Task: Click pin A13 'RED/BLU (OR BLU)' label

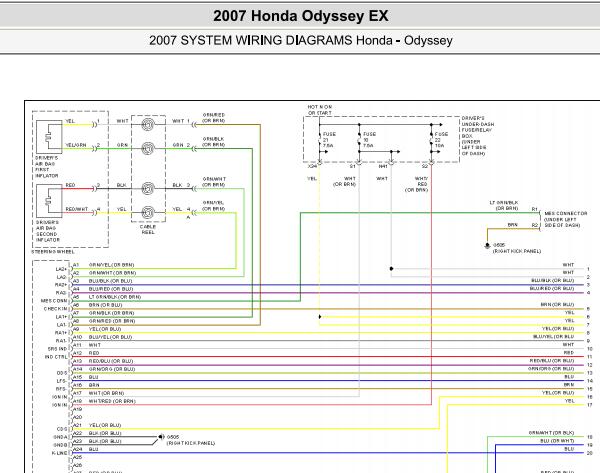Action: coord(111,361)
